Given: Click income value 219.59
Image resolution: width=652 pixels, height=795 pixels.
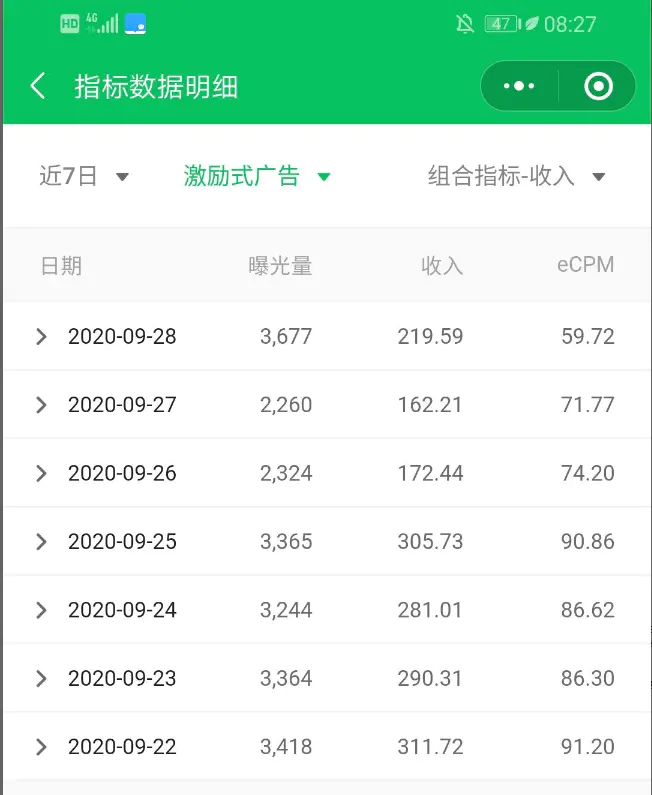Looking at the screenshot, I should point(430,336).
